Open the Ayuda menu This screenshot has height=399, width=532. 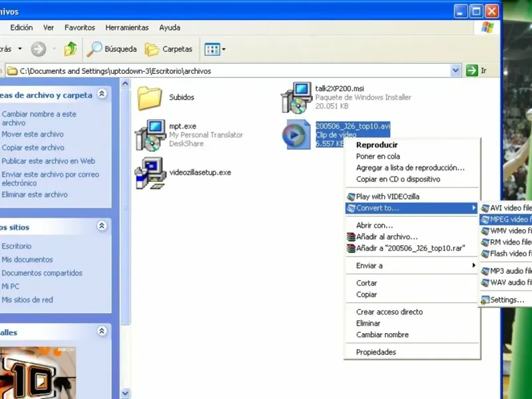[170, 28]
